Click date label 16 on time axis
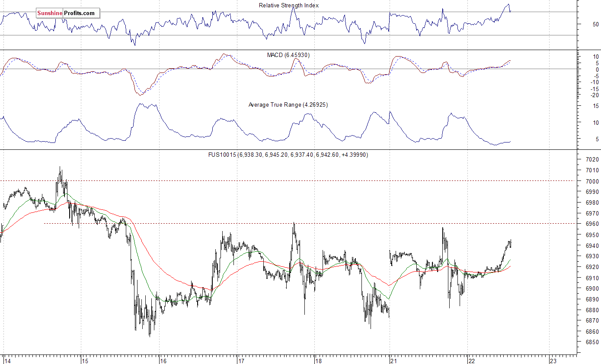The width and height of the screenshot is (601, 364). click(163, 361)
